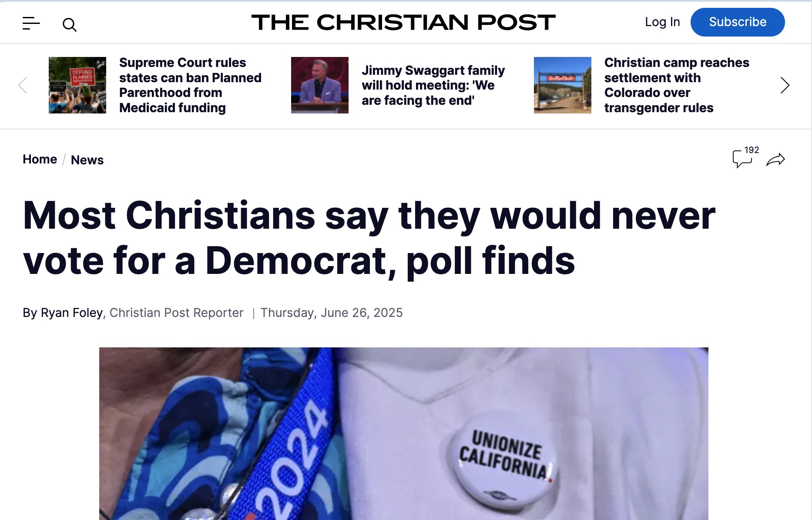Advance carousel with right chevron arrow
Image resolution: width=812 pixels, height=520 pixels.
785,85
